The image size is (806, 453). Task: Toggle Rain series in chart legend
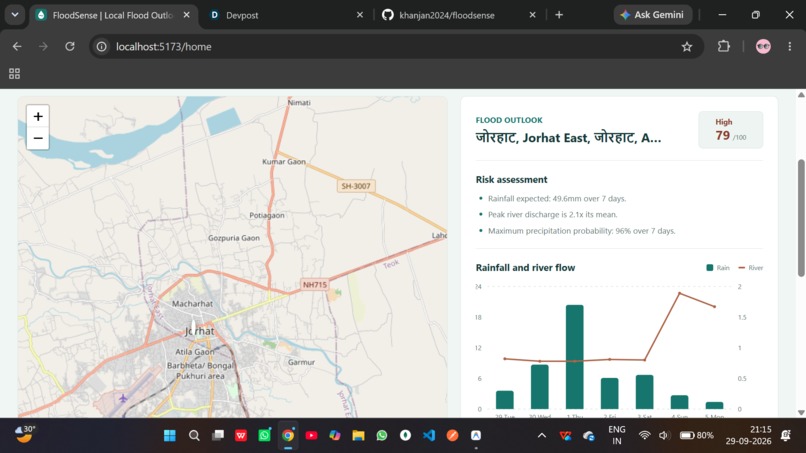point(718,268)
